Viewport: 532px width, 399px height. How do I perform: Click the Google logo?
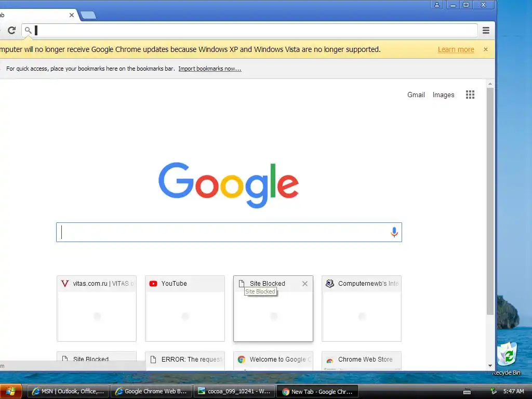229,185
